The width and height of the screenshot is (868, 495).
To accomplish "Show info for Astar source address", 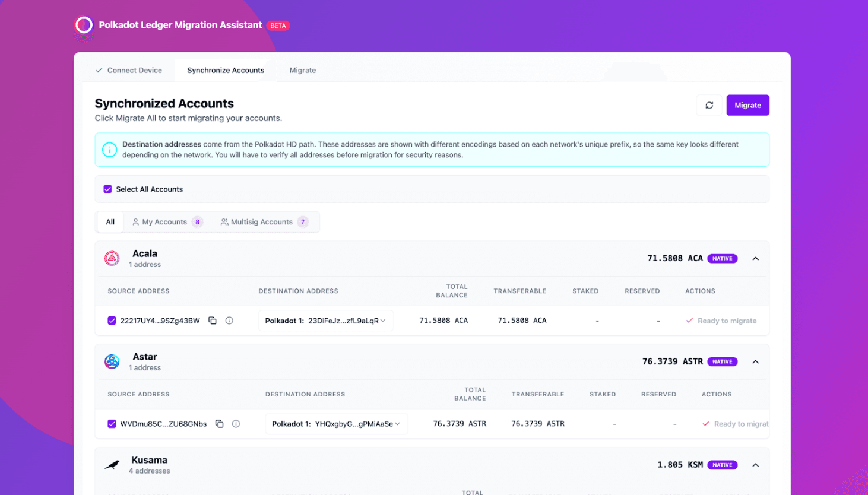I will tap(236, 424).
